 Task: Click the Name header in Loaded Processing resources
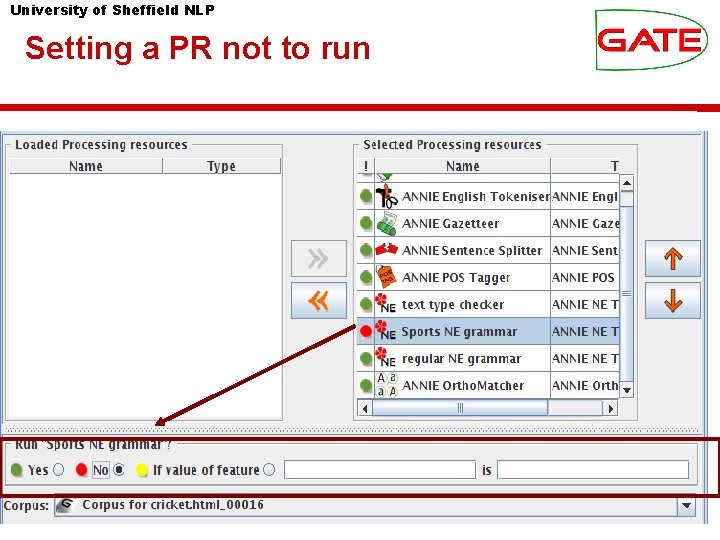tap(86, 166)
